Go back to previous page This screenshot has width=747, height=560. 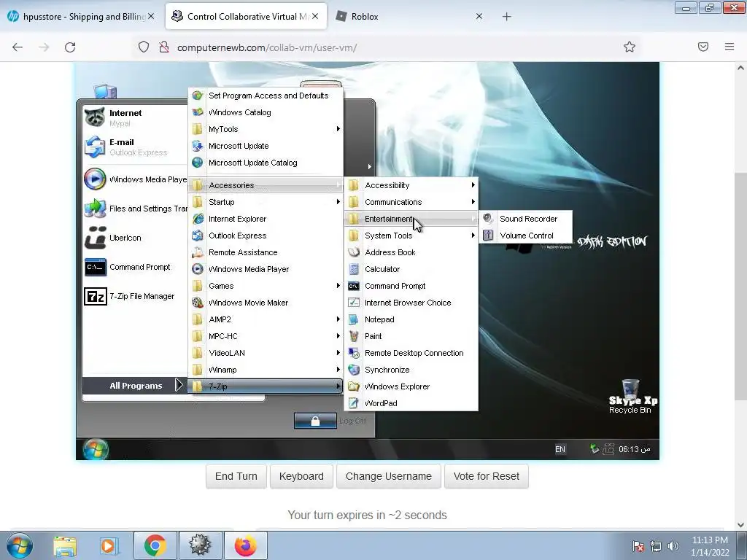(x=18, y=47)
